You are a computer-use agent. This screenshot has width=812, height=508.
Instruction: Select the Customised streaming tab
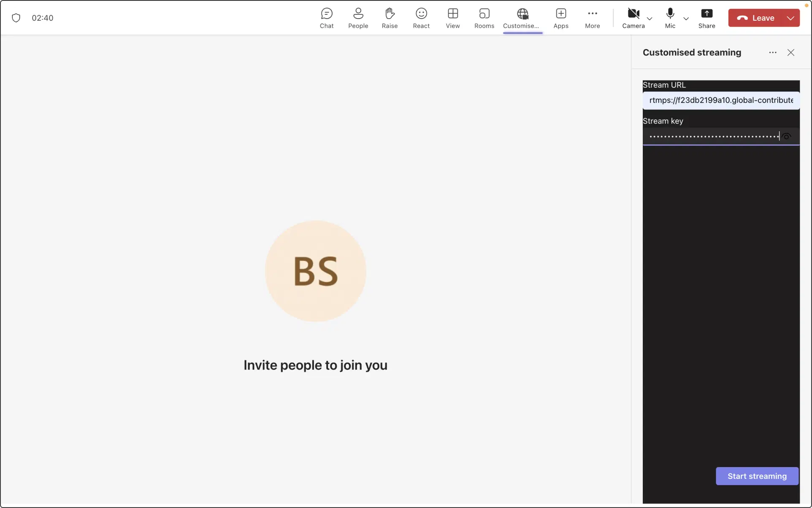(x=522, y=18)
